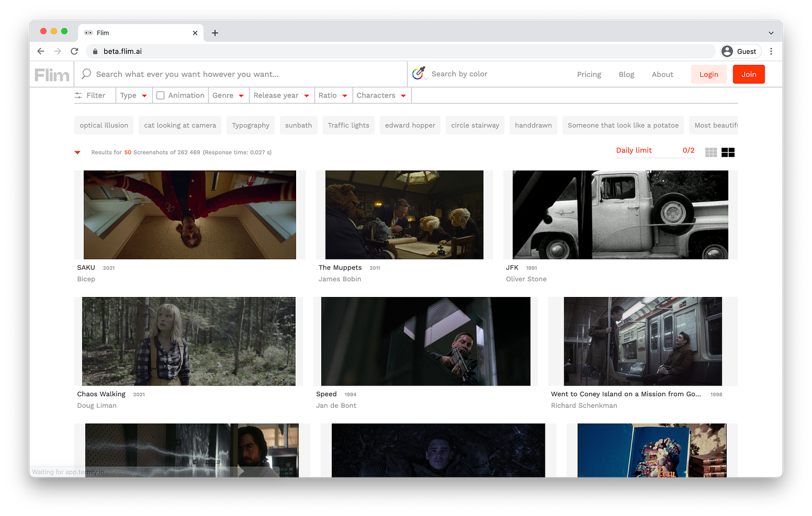The height and width of the screenshot is (516, 812).
Task: Open the Blog page
Action: (626, 74)
